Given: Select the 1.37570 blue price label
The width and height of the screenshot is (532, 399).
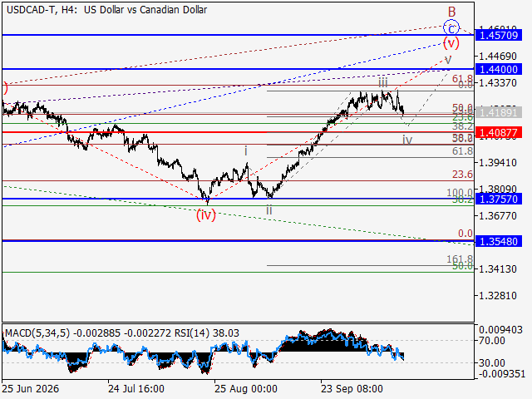Looking at the screenshot, I should (x=499, y=199).
